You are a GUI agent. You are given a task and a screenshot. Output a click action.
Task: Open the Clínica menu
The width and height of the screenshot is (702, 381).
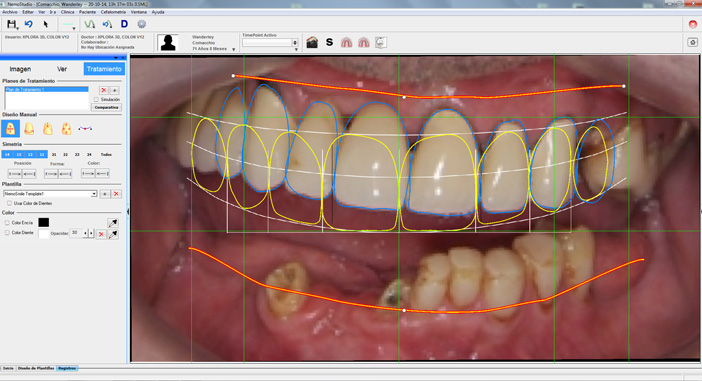tap(67, 12)
